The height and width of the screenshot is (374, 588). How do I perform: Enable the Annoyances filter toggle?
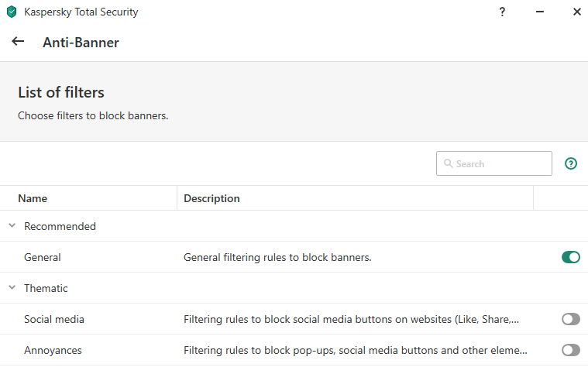pyautogui.click(x=571, y=350)
